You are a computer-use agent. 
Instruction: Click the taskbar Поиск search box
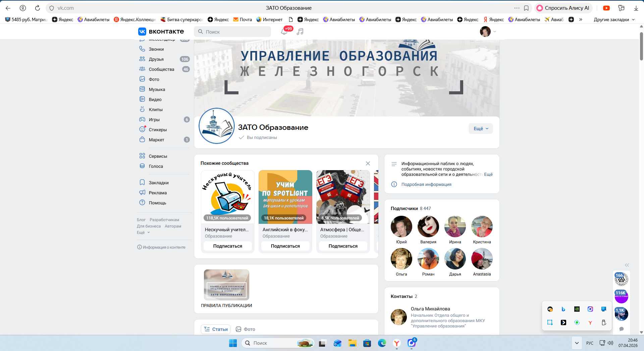[278, 343]
